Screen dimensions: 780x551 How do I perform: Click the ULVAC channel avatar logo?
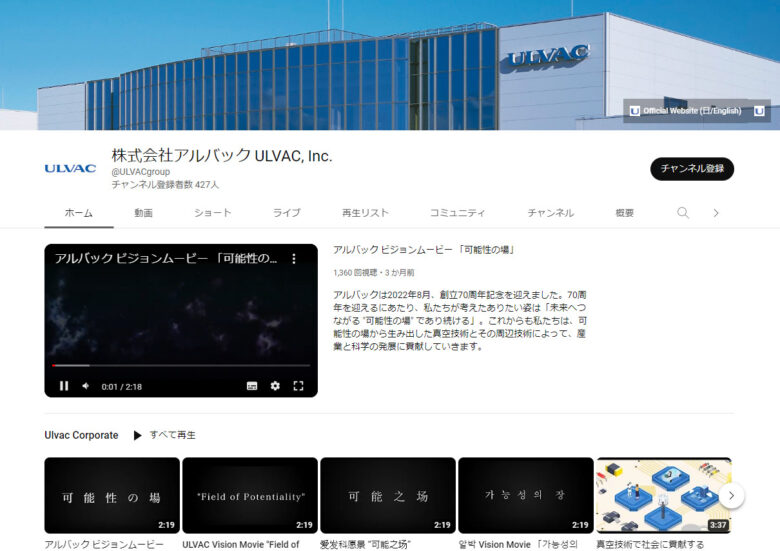(x=70, y=169)
